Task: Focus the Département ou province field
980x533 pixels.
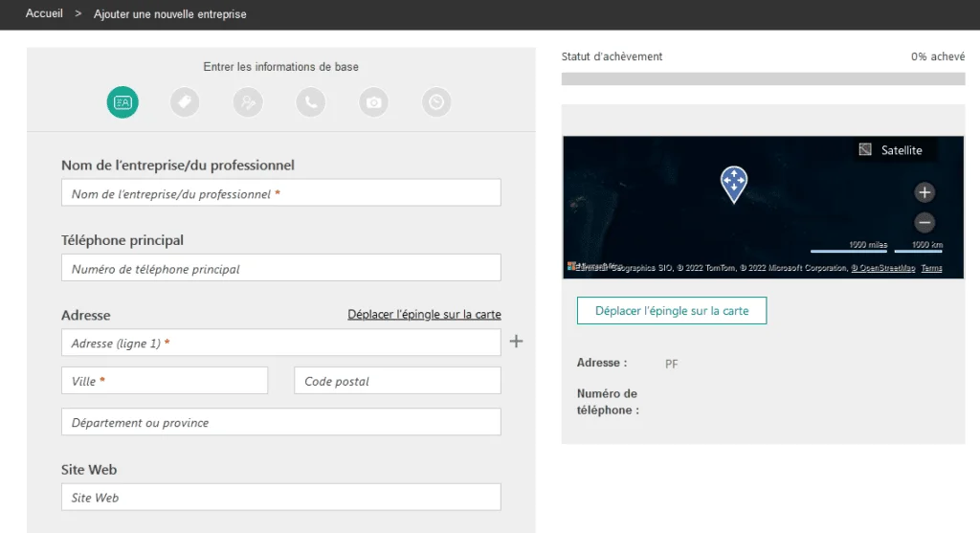Action: [281, 422]
